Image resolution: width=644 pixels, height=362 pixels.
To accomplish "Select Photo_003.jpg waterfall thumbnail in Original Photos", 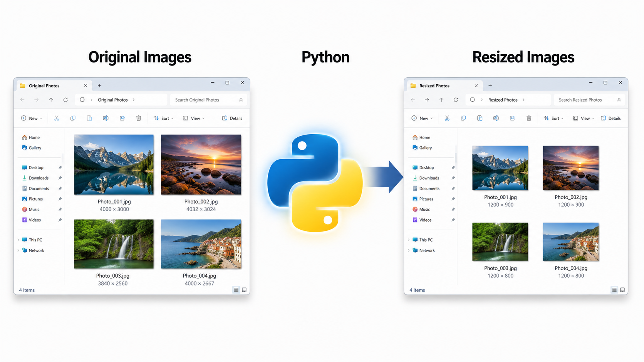I will coord(114,244).
